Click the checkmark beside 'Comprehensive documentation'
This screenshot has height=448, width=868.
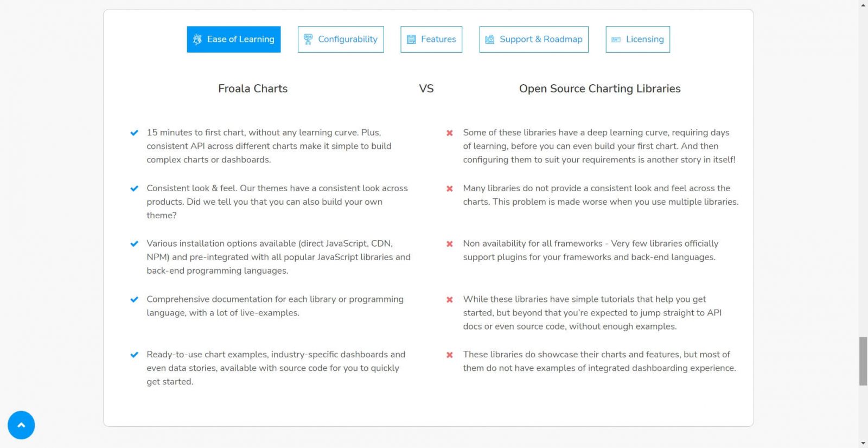point(134,299)
